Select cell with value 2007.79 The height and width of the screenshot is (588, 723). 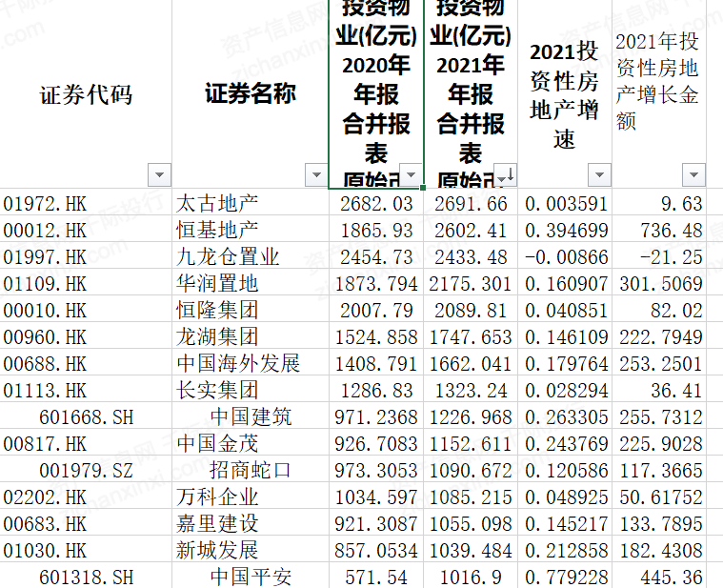376,309
